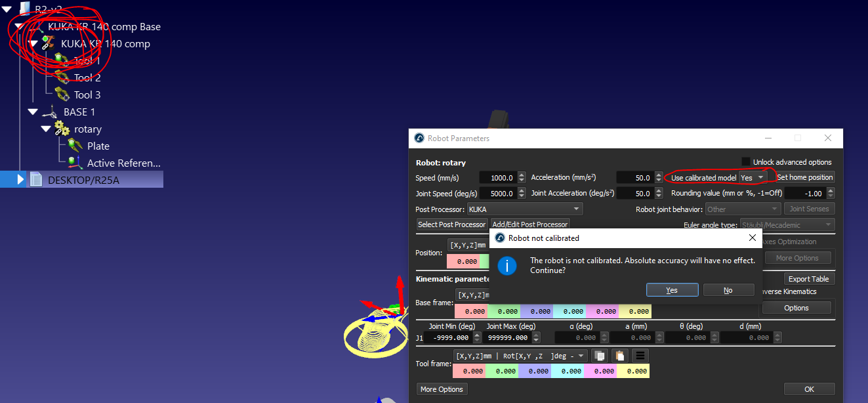Click the Joint Min value input field
Image resolution: width=868 pixels, height=403 pixels.
[x=447, y=337]
